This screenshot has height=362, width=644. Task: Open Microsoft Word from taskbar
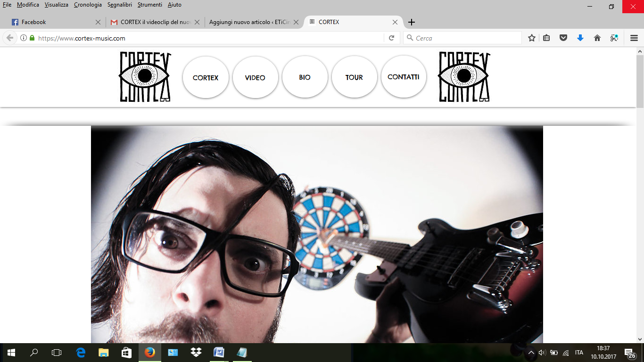(x=219, y=353)
